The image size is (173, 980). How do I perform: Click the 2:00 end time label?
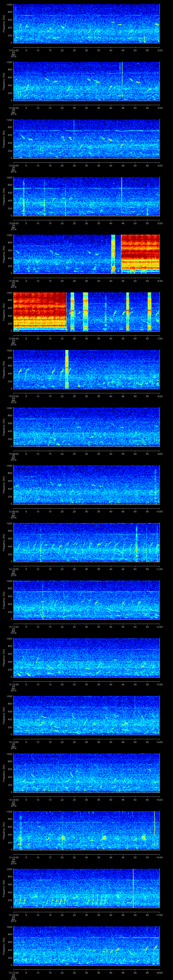click(x=160, y=50)
